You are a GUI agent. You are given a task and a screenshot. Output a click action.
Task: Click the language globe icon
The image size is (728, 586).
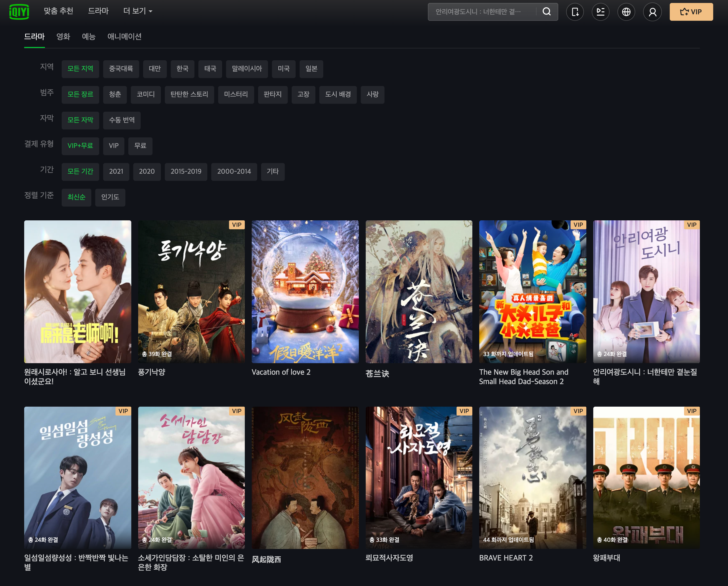pos(626,12)
